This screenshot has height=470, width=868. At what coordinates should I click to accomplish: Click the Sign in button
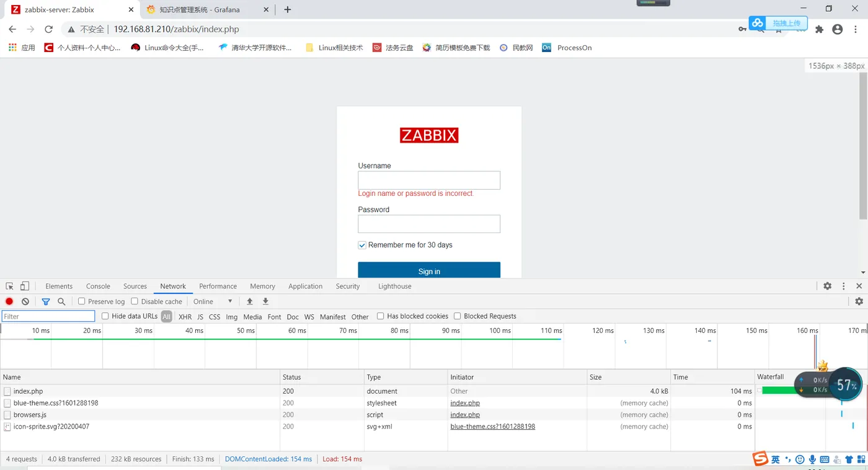point(429,271)
